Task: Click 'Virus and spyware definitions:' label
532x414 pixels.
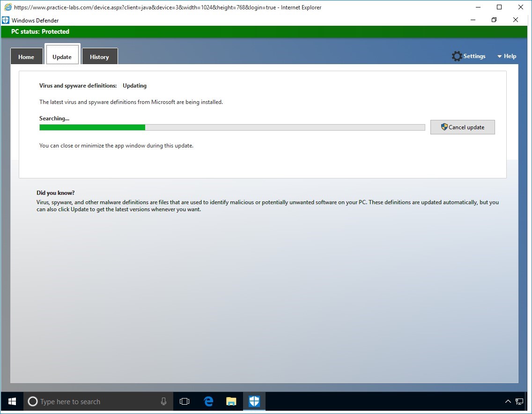Action: click(78, 86)
